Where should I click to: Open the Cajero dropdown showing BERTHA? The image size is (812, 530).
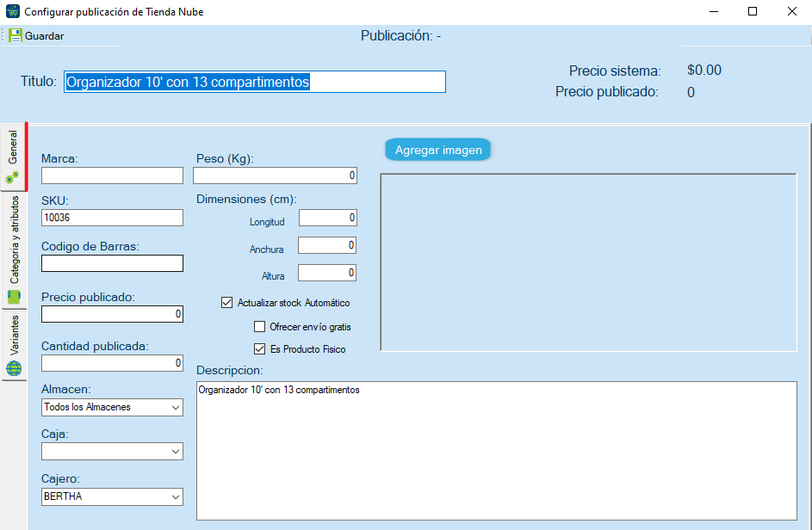click(113, 497)
